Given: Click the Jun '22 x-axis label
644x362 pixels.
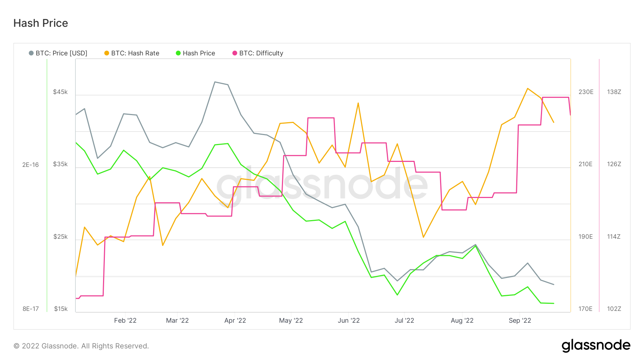Looking at the screenshot, I should [x=348, y=321].
